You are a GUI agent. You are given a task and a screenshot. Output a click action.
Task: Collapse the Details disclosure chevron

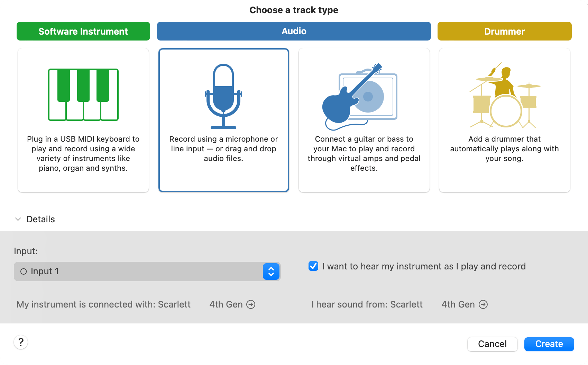point(18,219)
